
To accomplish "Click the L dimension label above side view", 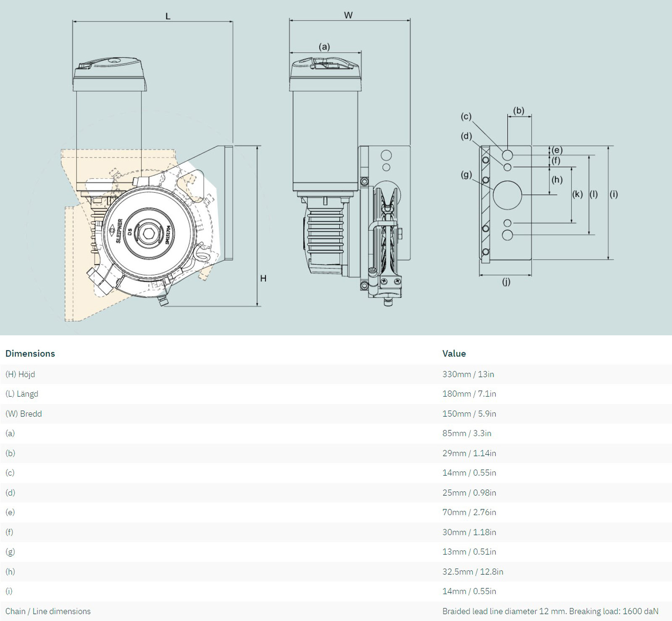I will (x=168, y=16).
